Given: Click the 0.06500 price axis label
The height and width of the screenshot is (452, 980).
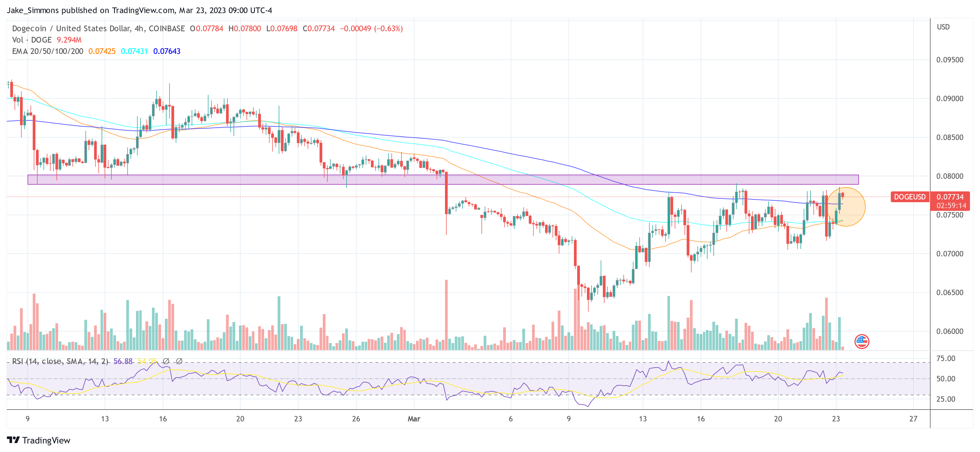Looking at the screenshot, I should click(950, 293).
